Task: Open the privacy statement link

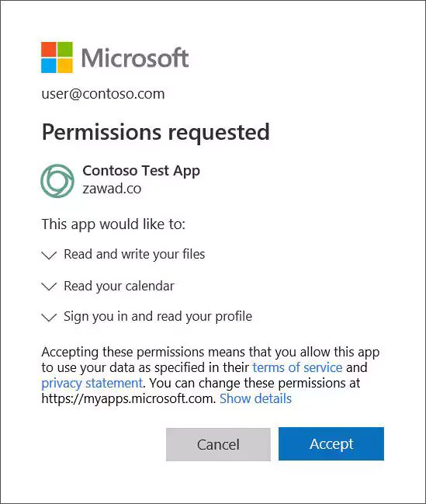Action: pos(92,383)
